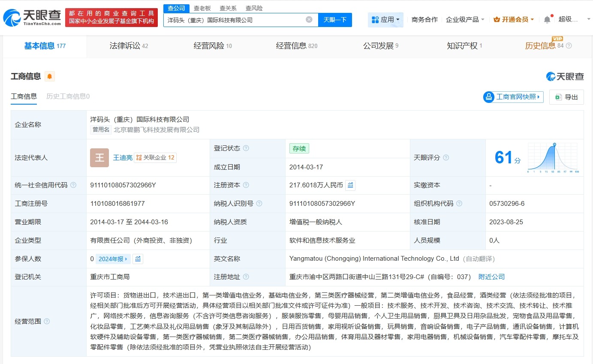Click the help icon beside 统一社会信用代码
The image size is (593, 364).
coord(73,185)
